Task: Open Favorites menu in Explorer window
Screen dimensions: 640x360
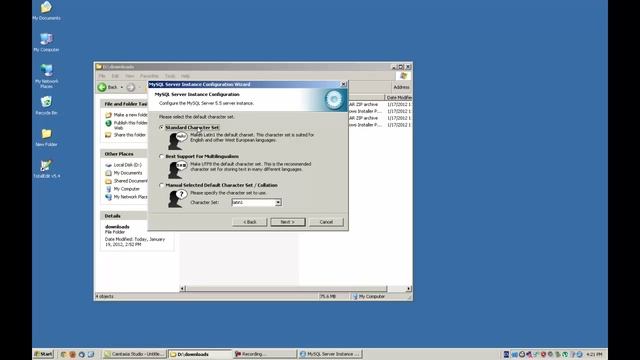Action: point(149,76)
